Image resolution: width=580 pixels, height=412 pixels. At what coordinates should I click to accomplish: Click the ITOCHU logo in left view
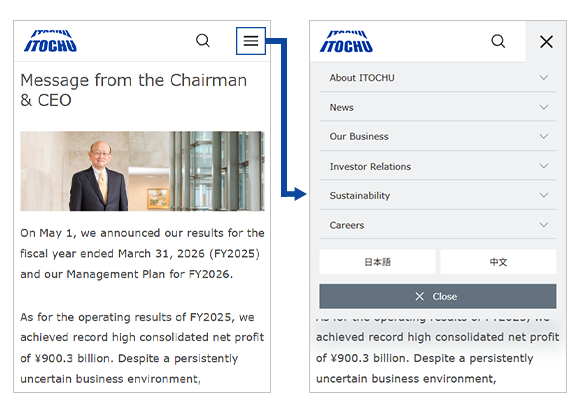click(x=50, y=41)
